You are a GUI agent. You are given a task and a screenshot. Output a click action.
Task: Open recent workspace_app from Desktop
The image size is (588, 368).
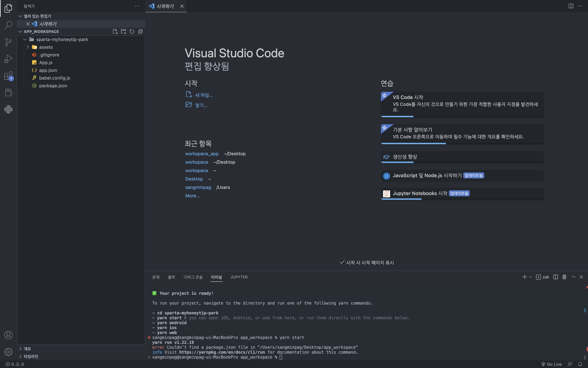202,154
